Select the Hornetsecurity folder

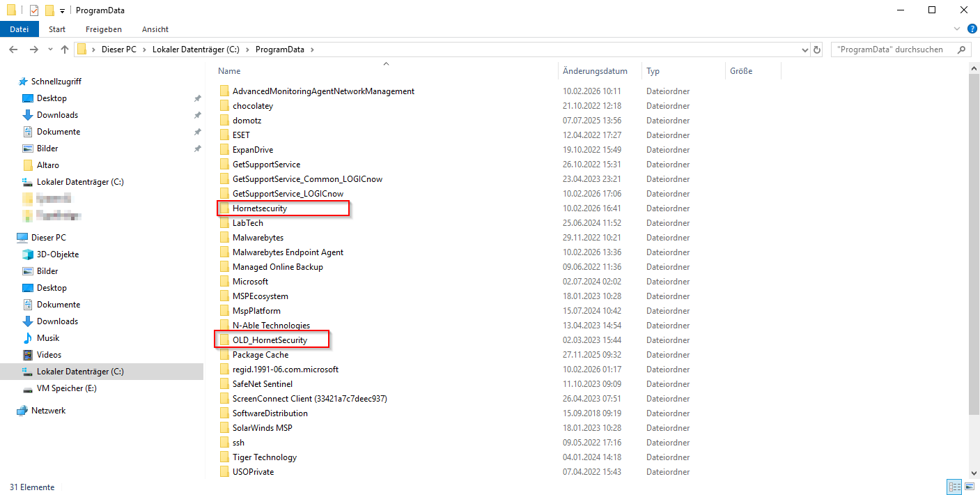point(259,208)
